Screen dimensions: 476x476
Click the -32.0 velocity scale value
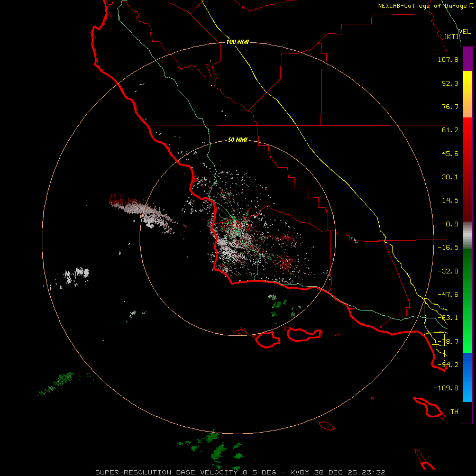[448, 271]
